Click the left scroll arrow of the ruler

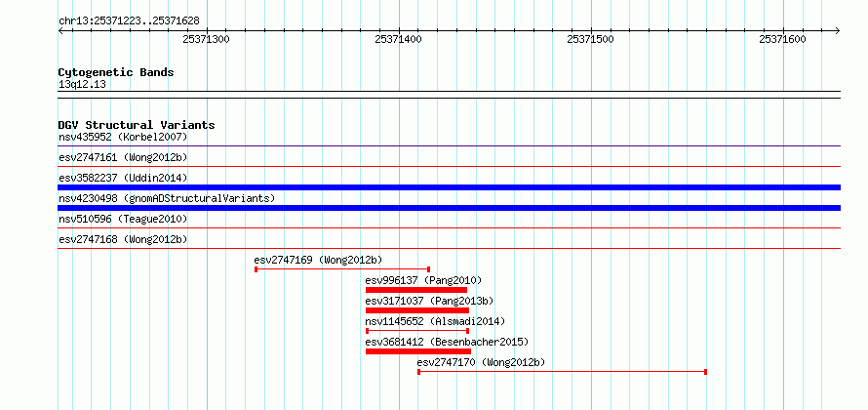pyautogui.click(x=60, y=30)
